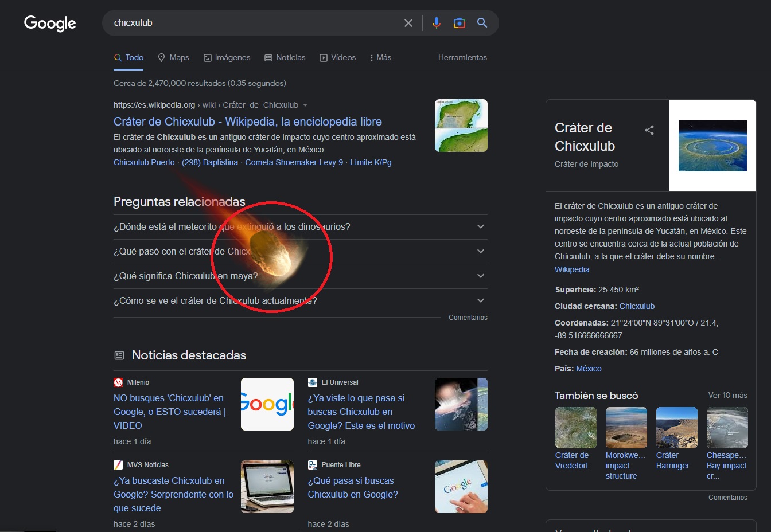Image resolution: width=771 pixels, height=532 pixels.
Task: Open Google Lens image search camera icon
Action: tap(460, 23)
